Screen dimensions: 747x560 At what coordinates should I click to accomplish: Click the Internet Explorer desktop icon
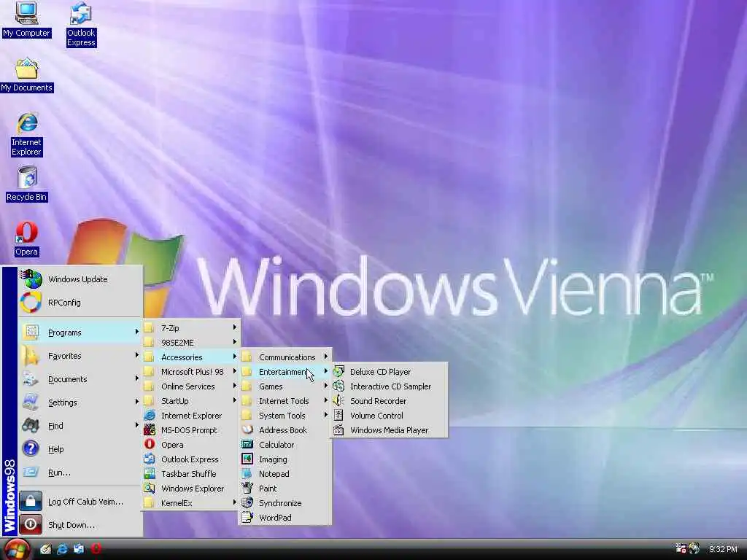pos(27,134)
